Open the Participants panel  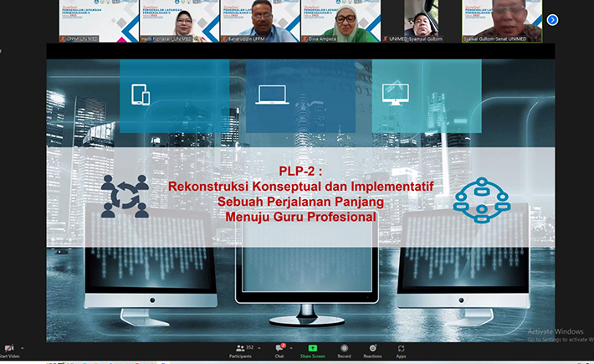240,351
